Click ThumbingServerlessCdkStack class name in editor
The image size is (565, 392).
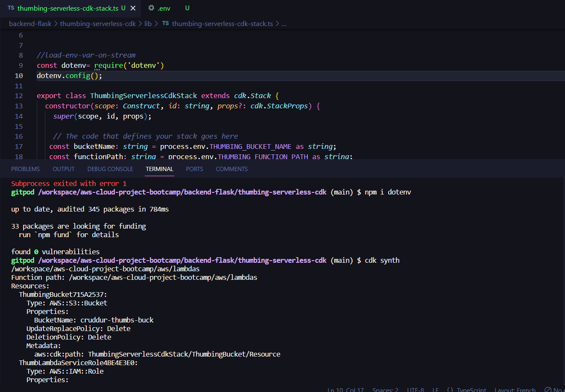[143, 96]
